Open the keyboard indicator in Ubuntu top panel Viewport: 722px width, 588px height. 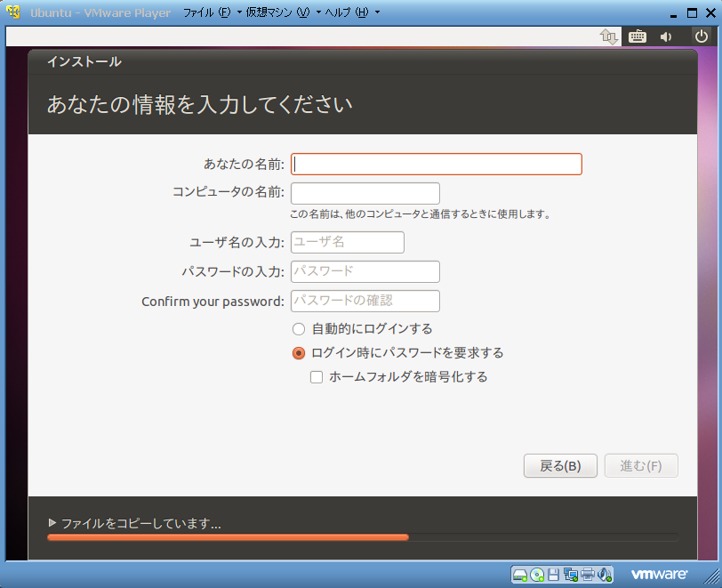638,36
